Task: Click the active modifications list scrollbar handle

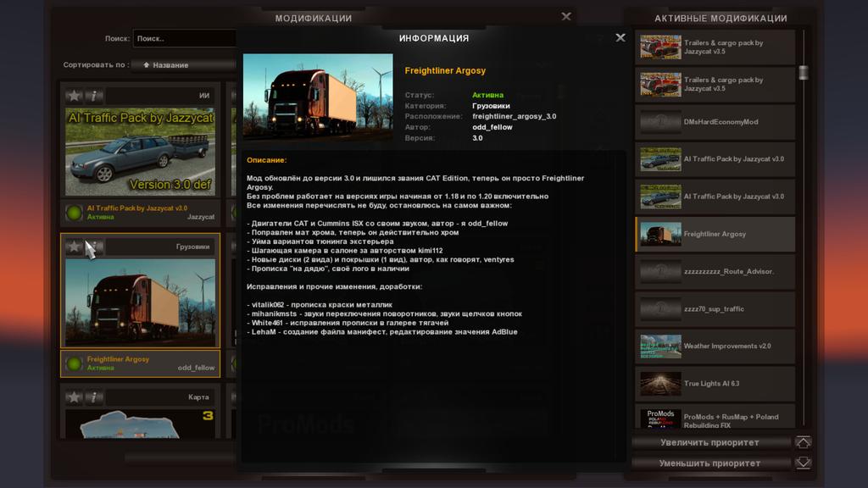Action: [804, 73]
